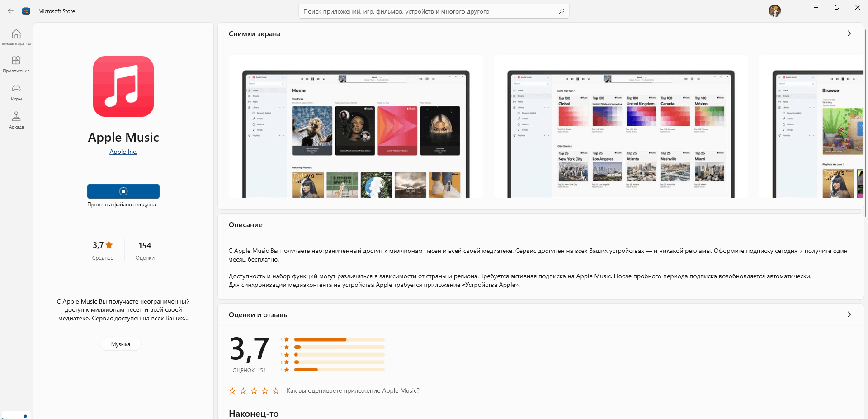Click the Наконец-то review title

pos(254,414)
